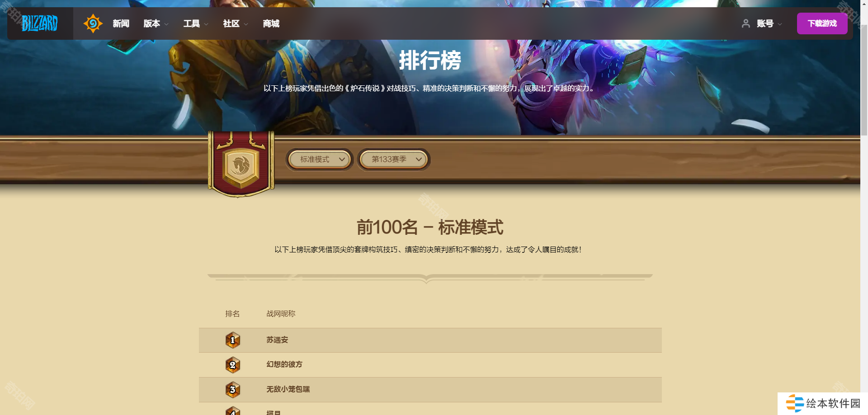Open the 第133赛季 season dropdown
868x415 pixels.
[394, 159]
